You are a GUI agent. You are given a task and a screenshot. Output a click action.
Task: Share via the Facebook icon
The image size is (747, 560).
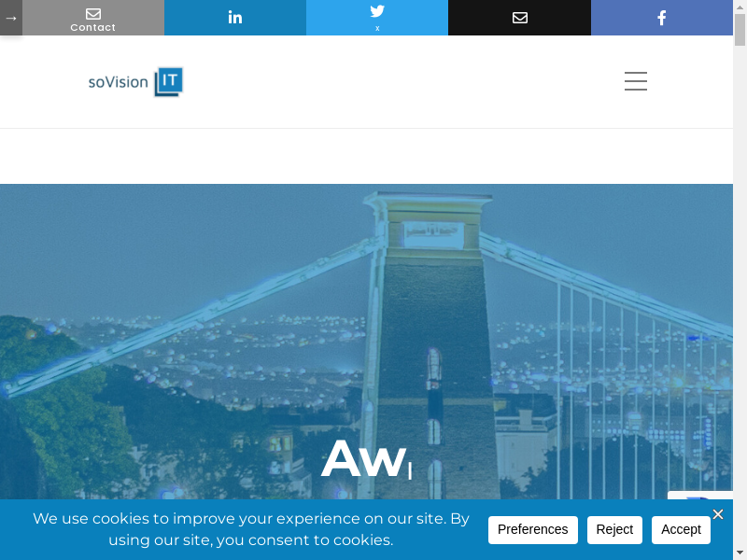click(662, 18)
